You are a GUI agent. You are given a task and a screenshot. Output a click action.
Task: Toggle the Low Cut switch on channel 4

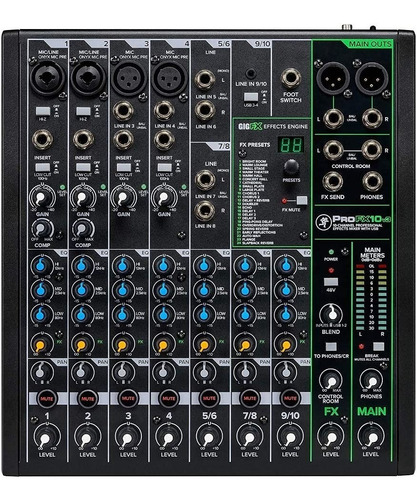click(164, 167)
